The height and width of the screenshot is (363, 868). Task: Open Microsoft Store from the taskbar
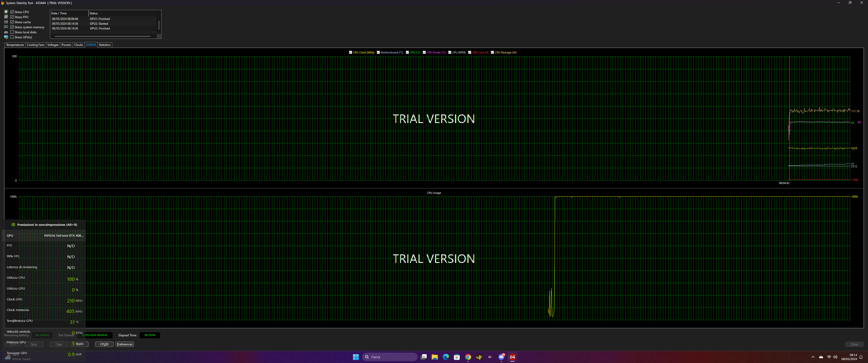[457, 357]
